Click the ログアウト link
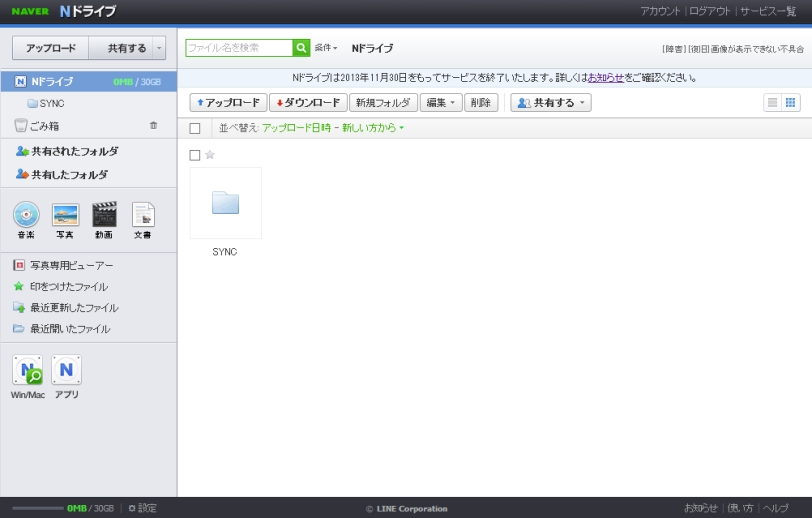Screen dimensions: 812x518 coord(709,11)
